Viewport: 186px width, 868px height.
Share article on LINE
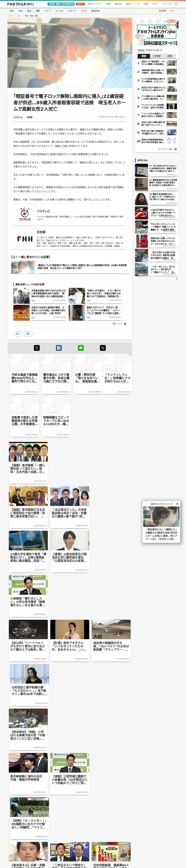tap(81, 348)
